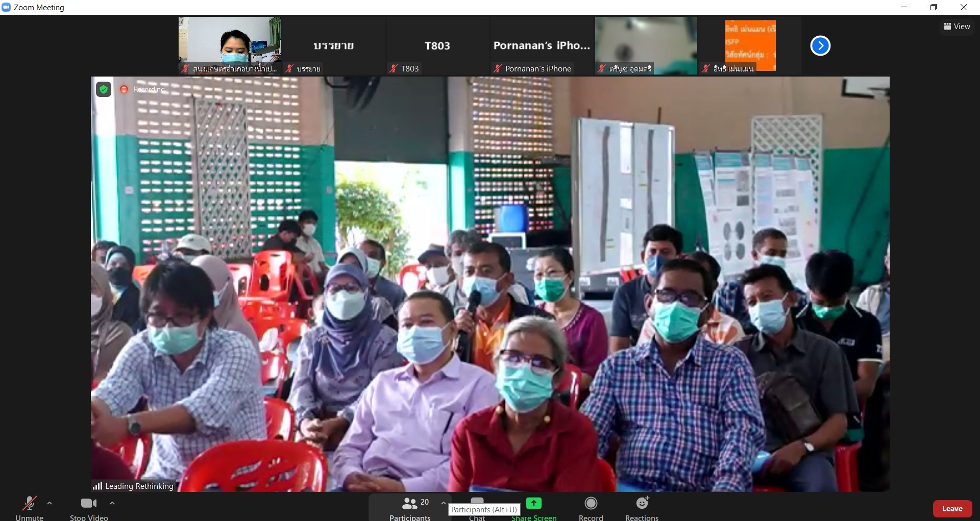Screen dimensions: 980x521
Task: Open the Participants panel
Action: 410,504
